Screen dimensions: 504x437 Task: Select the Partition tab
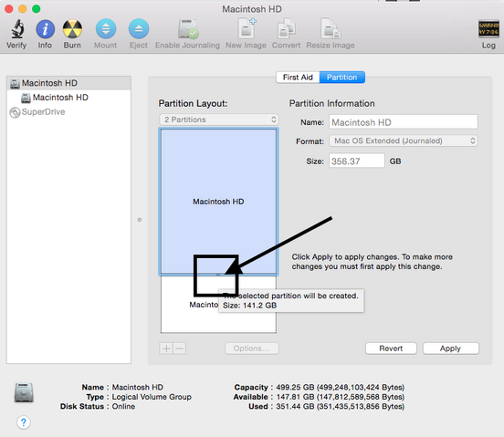tap(342, 78)
